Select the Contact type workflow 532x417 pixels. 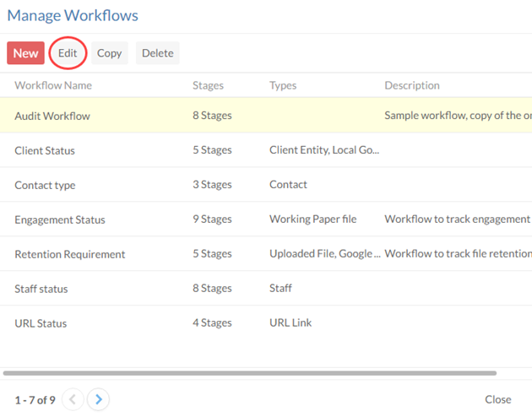click(45, 185)
